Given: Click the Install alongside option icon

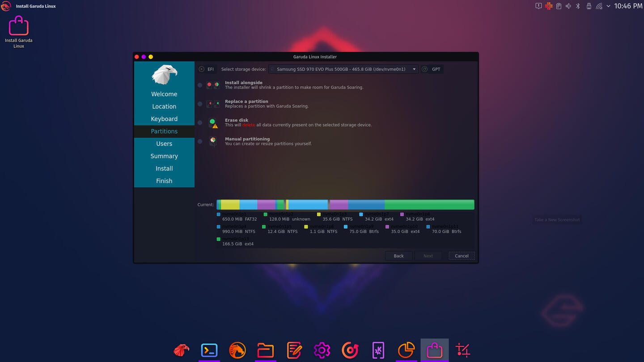Looking at the screenshot, I should (213, 85).
